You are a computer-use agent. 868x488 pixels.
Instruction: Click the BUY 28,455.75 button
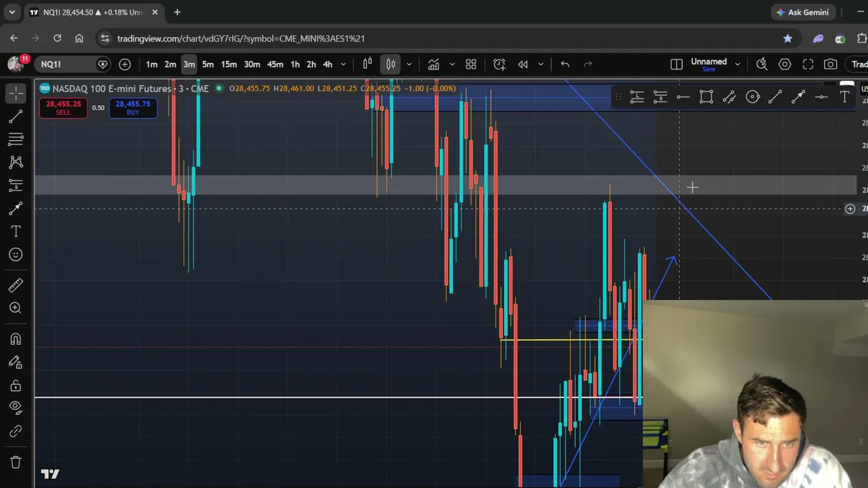[x=133, y=108]
